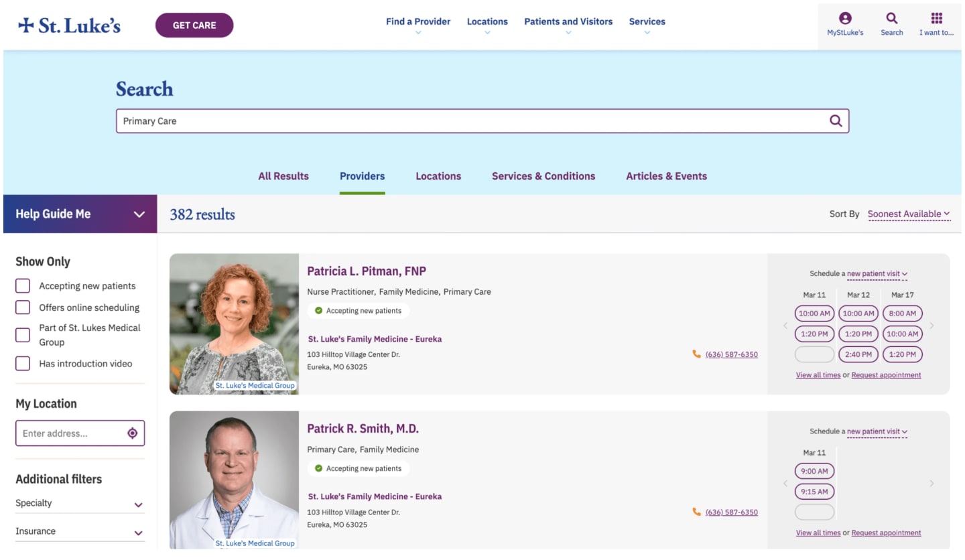The height and width of the screenshot is (560, 965).
Task: Expand the Locations header menu
Action: [x=487, y=25]
